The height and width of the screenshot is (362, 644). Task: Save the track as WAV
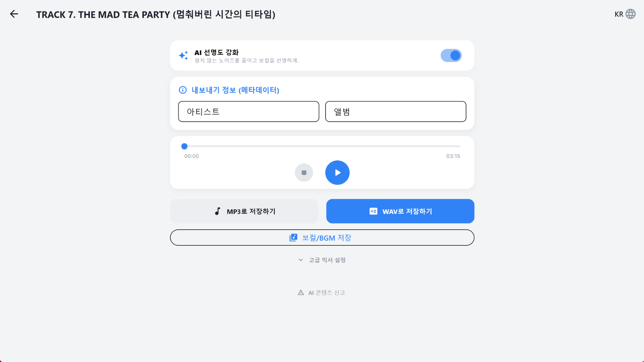400,211
